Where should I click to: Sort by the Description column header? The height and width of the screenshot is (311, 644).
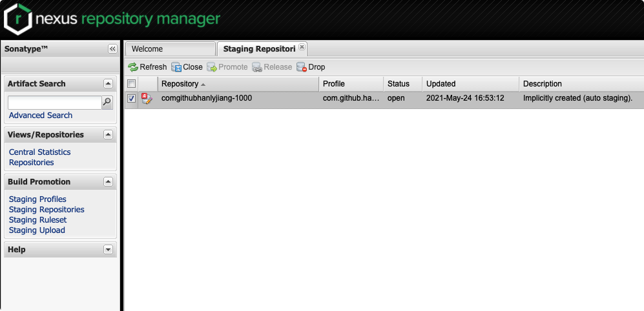tap(581, 84)
